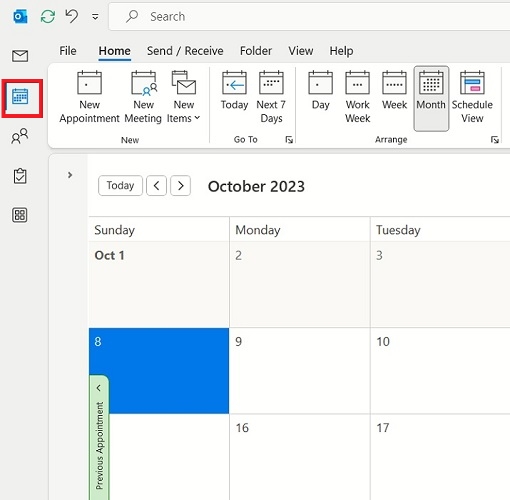Switch to Calendar view in the sidebar

coord(20,97)
